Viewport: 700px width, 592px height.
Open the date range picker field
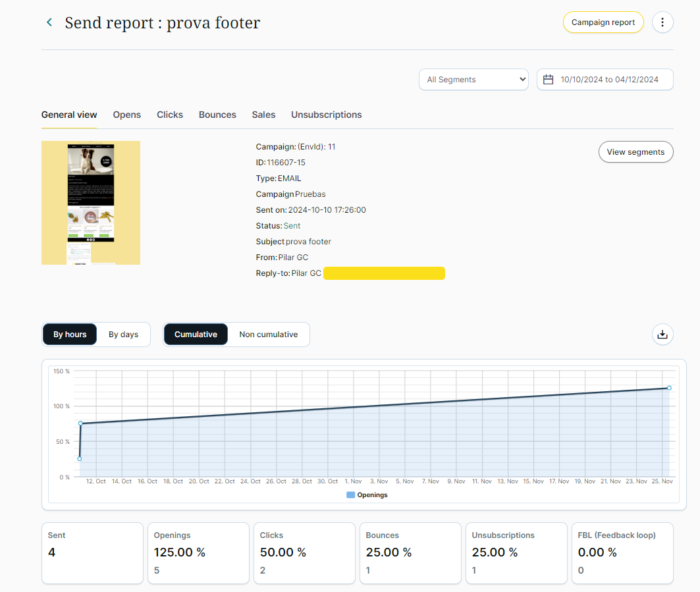608,80
